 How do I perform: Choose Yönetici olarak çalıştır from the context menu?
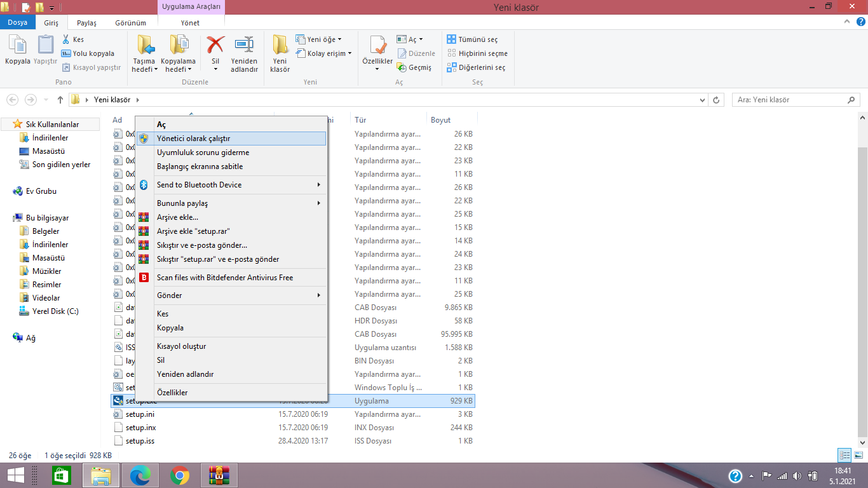click(231, 139)
